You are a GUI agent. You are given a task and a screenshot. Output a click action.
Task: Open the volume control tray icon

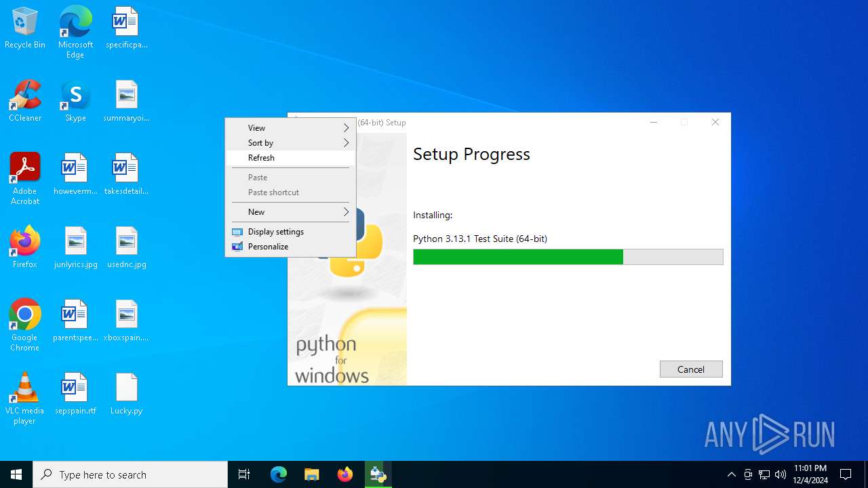781,474
